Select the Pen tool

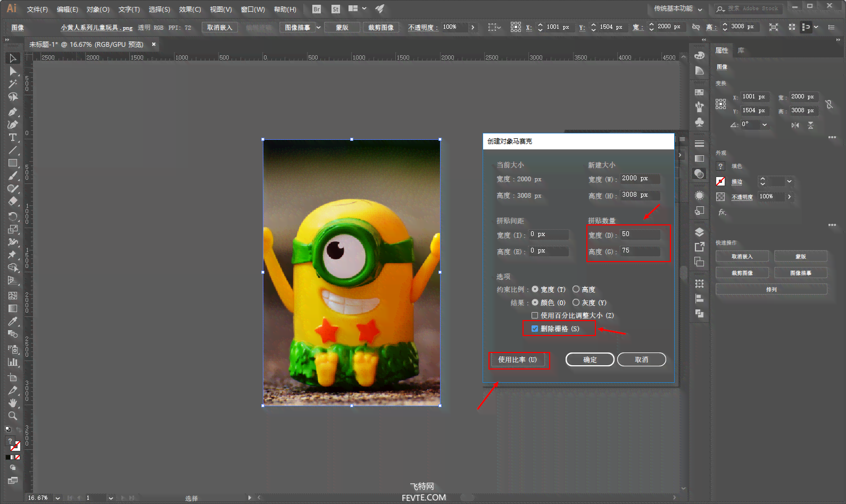pos(13,112)
